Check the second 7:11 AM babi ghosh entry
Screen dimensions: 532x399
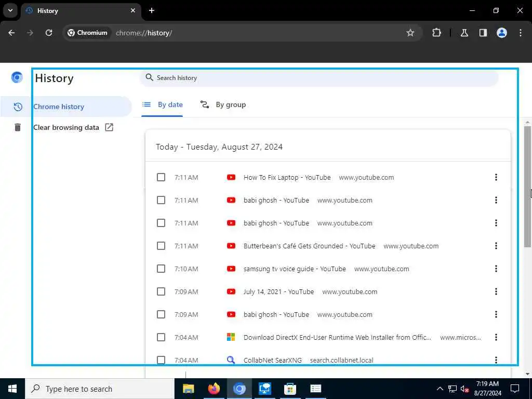pos(161,223)
